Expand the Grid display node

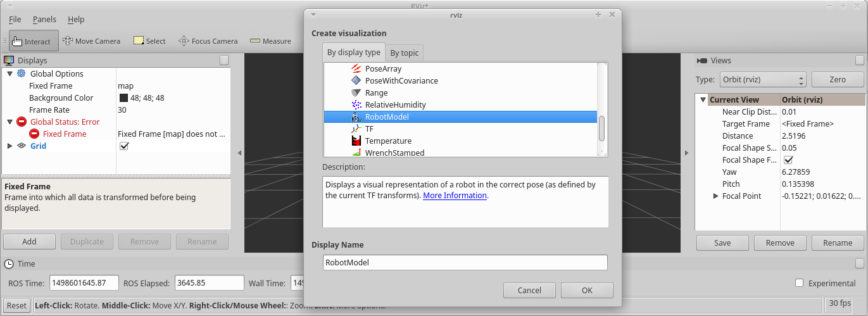point(9,146)
